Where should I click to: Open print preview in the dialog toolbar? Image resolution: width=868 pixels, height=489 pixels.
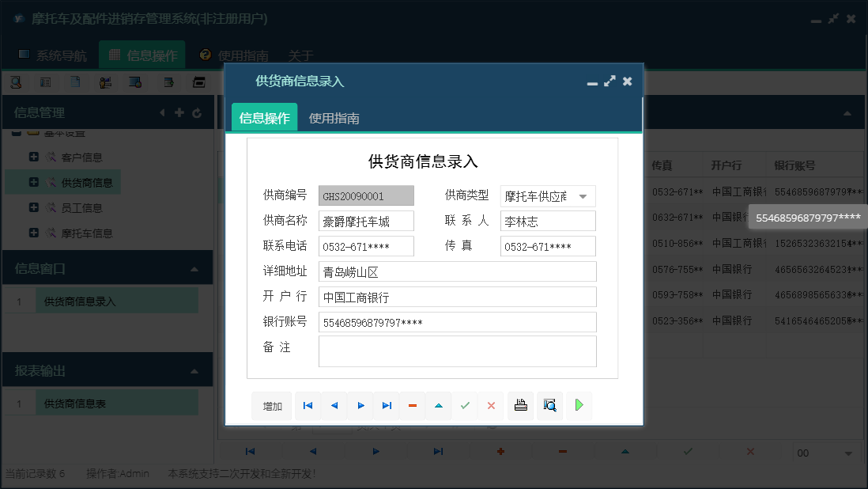click(549, 405)
